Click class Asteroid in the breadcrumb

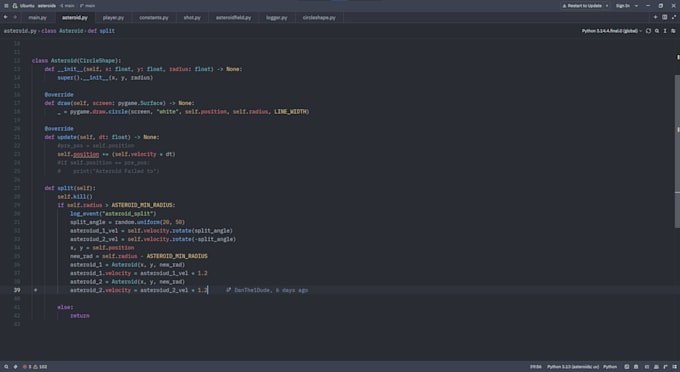coord(62,31)
